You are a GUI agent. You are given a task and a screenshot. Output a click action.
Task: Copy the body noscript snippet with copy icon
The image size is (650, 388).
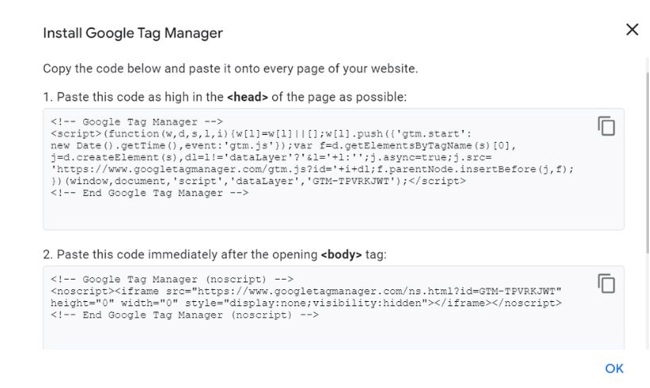pyautogui.click(x=606, y=284)
